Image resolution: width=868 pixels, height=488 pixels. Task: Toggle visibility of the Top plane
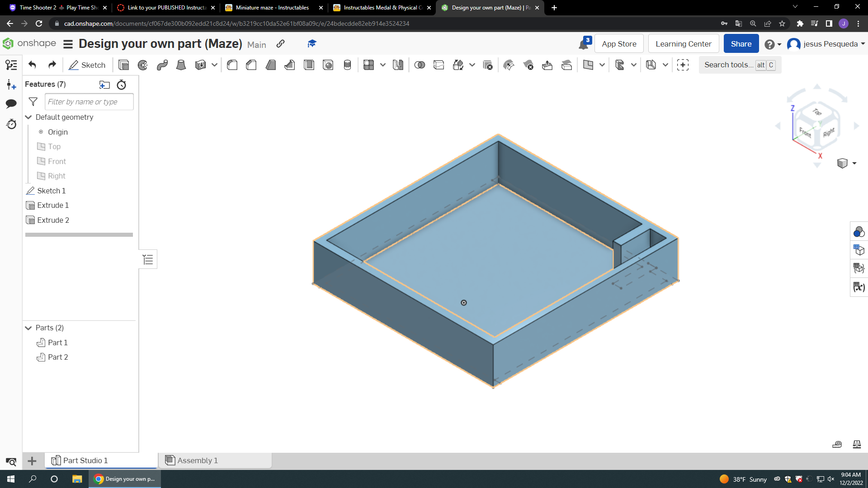tap(41, 146)
